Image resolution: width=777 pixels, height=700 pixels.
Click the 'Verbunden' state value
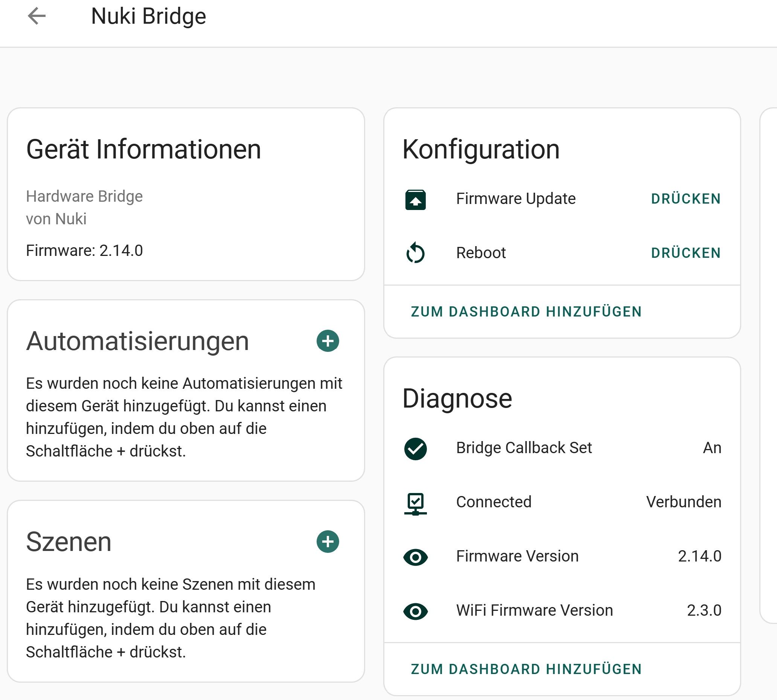point(684,502)
